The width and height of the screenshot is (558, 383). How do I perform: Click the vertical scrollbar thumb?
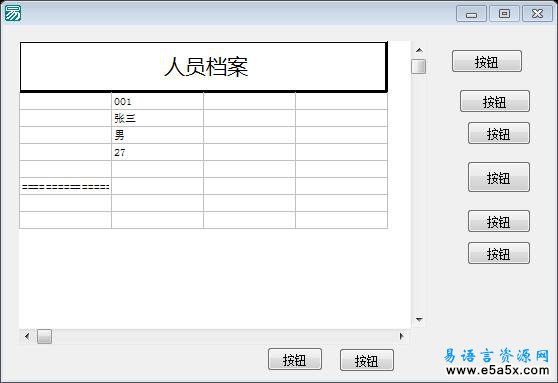pyautogui.click(x=418, y=66)
